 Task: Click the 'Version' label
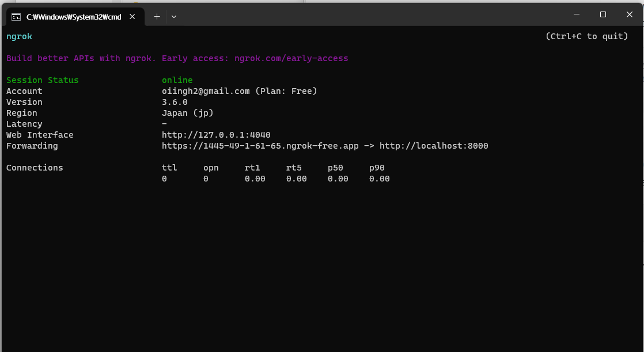point(24,102)
